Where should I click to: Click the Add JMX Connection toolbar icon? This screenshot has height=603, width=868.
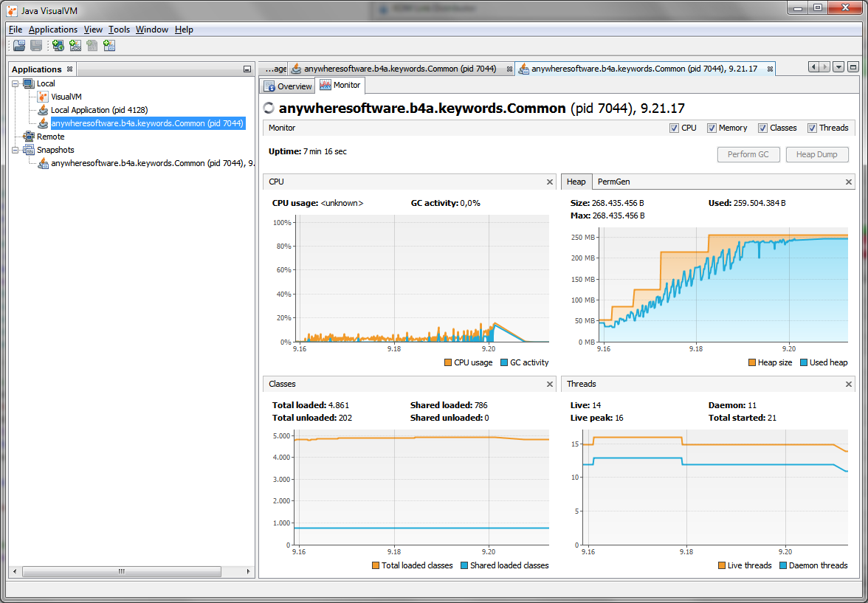point(75,46)
